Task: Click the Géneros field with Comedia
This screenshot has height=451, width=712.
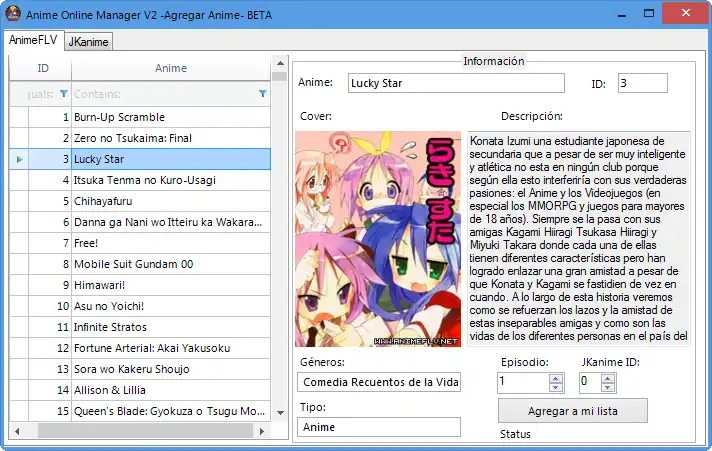Action: pos(379,382)
